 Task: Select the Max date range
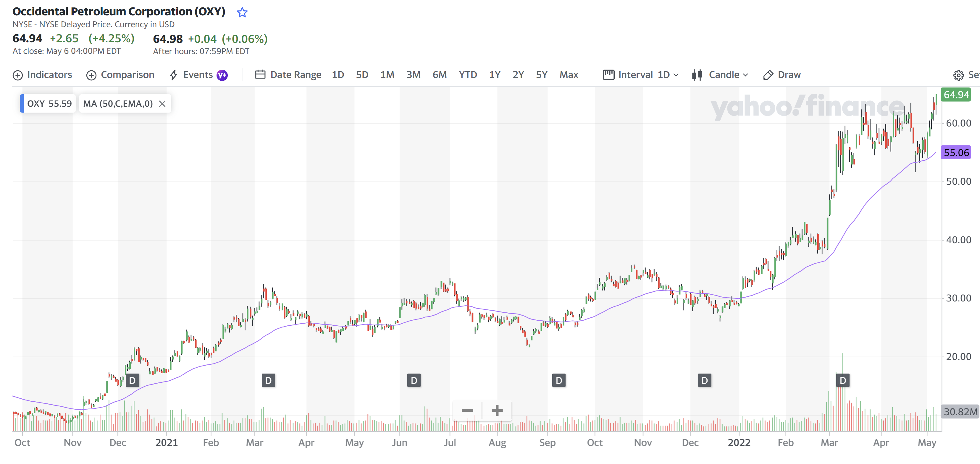569,75
